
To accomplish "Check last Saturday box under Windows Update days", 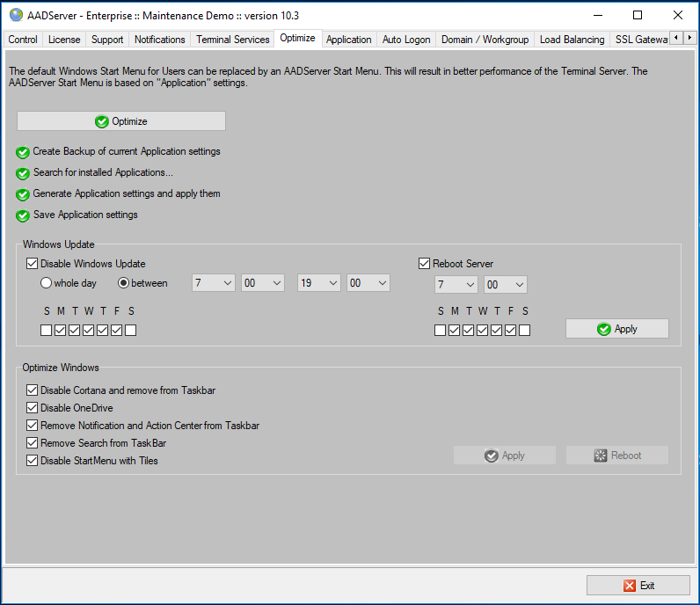I will [131, 330].
